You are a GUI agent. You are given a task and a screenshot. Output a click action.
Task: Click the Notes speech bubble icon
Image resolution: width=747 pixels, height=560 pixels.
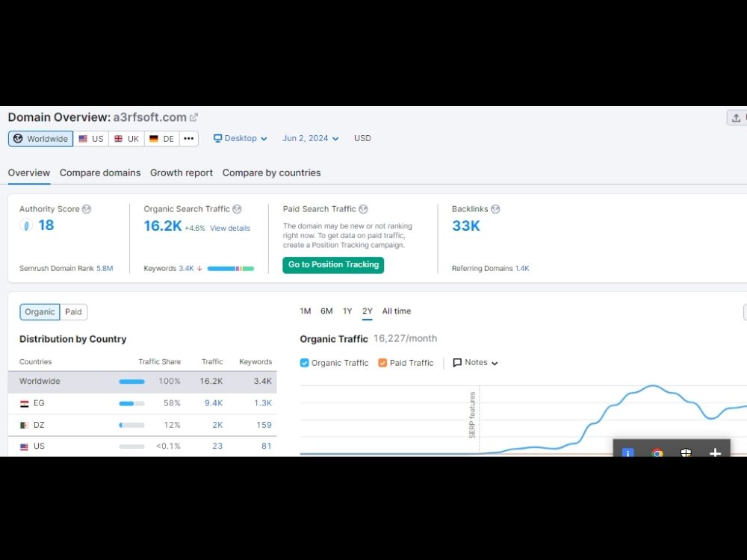coord(457,362)
